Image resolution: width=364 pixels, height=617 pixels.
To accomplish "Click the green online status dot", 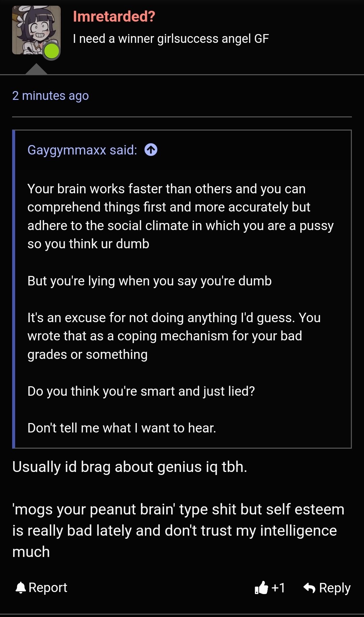I will (x=52, y=51).
